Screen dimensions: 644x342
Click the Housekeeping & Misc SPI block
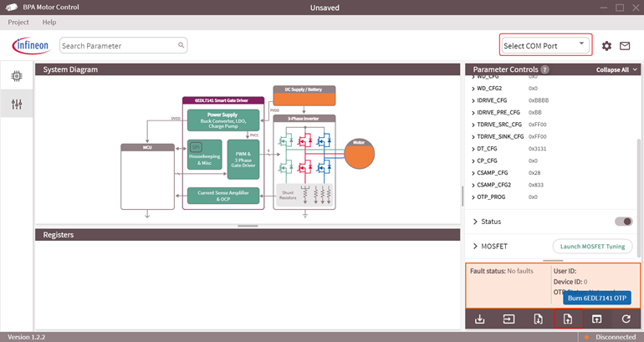pyautogui.click(x=205, y=155)
